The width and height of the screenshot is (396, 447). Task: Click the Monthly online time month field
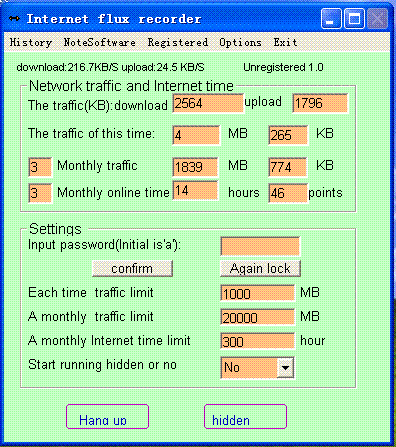(x=40, y=193)
